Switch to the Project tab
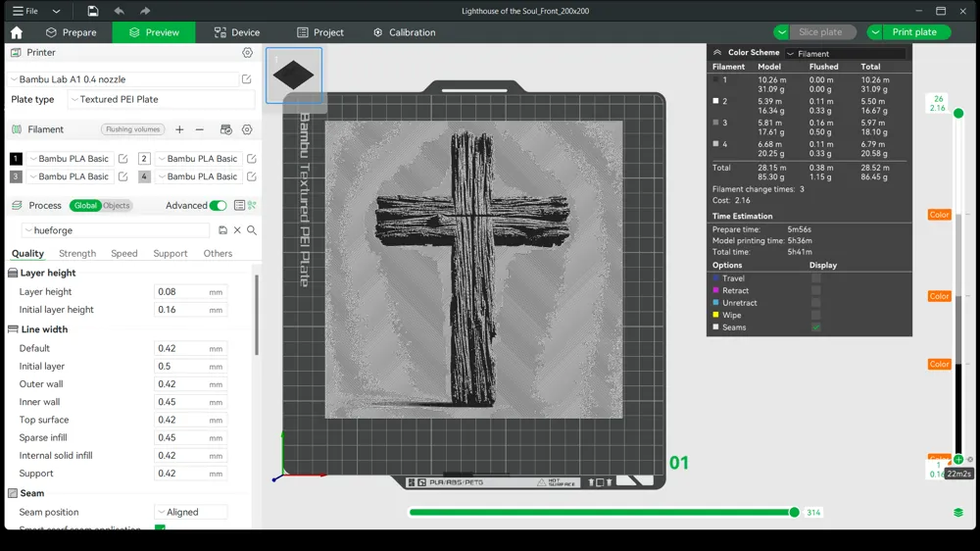The image size is (980, 551). tap(320, 32)
